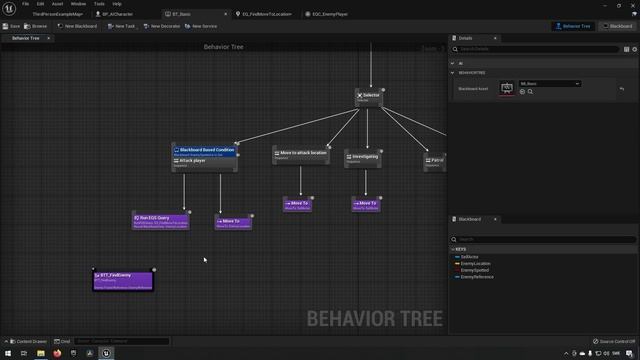Switch to Behavior Tree mode button
640x360 pixels.
573,26
